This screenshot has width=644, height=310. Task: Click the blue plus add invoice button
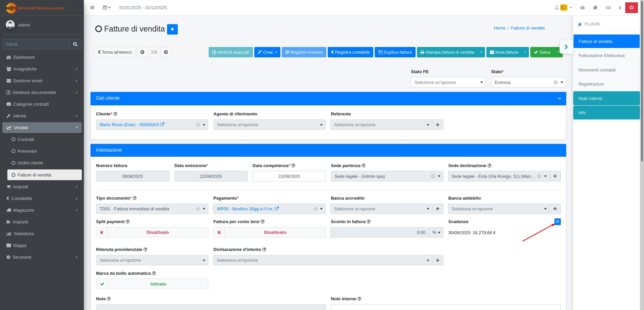172,30
